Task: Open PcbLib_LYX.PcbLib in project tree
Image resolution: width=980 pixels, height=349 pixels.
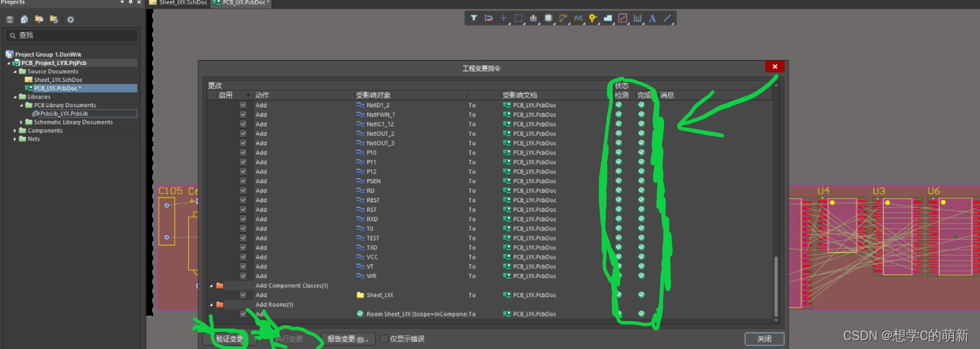Action: [64, 113]
